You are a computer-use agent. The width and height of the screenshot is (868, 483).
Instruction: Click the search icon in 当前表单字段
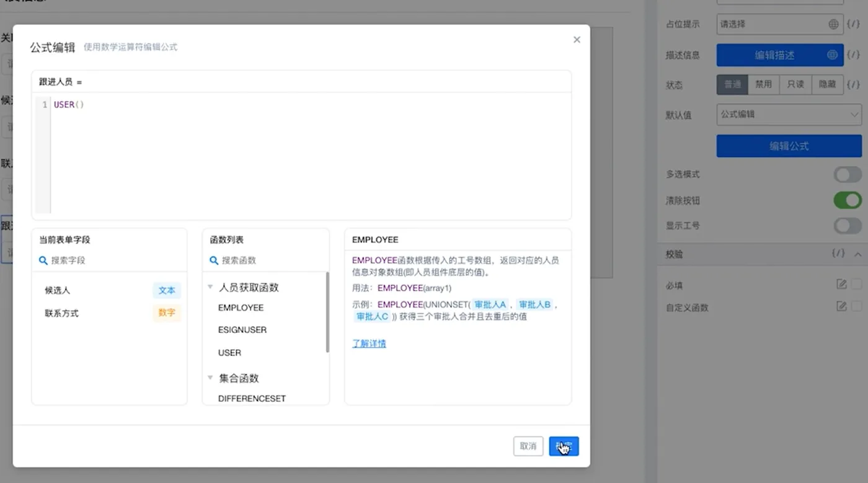tap(43, 260)
